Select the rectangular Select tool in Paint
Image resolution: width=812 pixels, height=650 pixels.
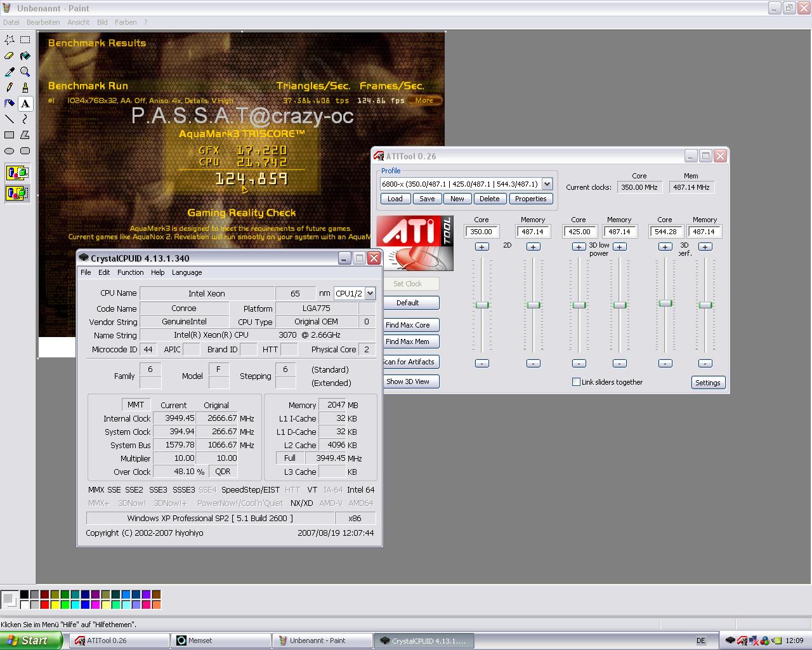point(25,40)
